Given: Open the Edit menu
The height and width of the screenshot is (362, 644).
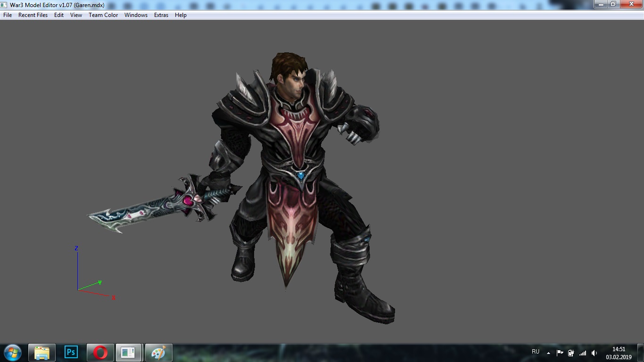Looking at the screenshot, I should pos(59,15).
